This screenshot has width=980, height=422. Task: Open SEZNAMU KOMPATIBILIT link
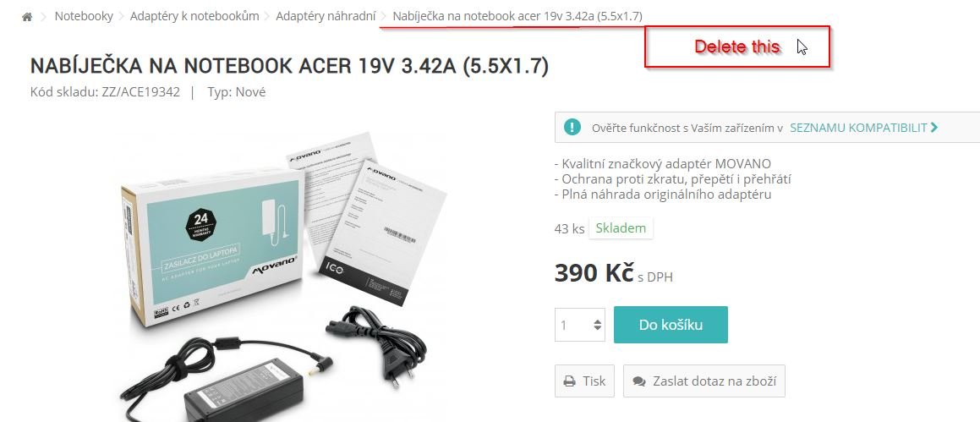(859, 128)
